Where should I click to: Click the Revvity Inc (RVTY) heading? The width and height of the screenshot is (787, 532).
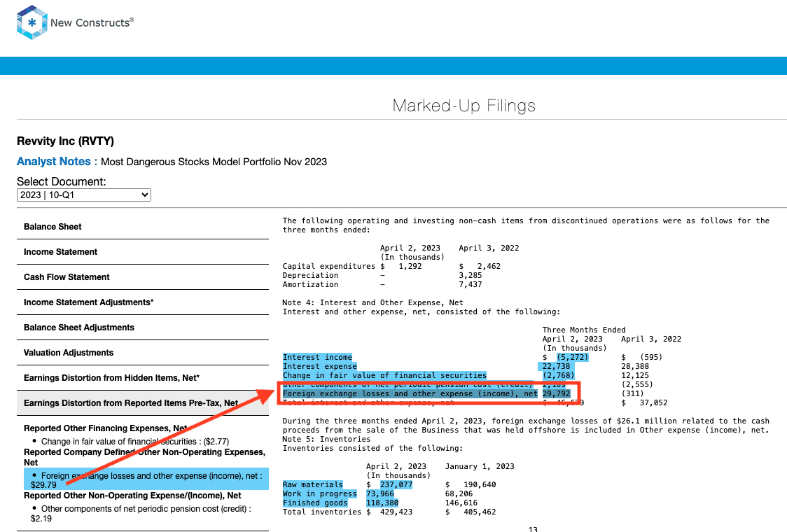[65, 141]
